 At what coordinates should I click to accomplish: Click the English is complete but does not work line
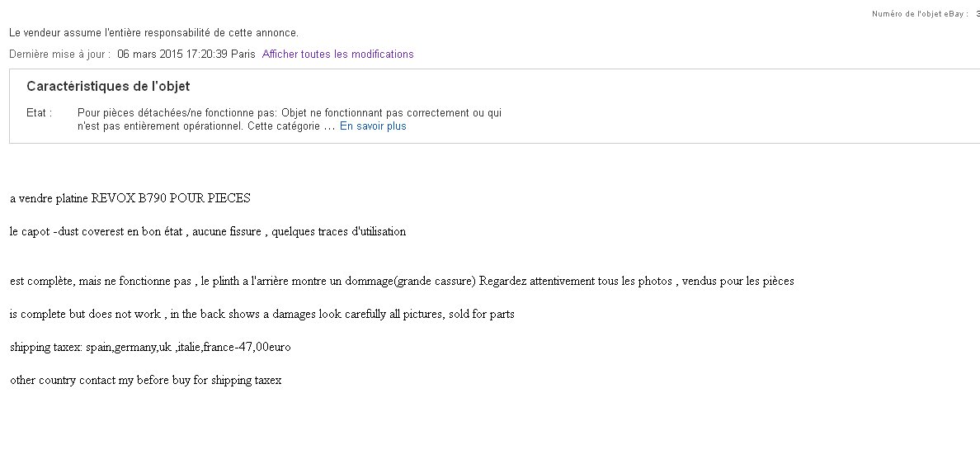(x=261, y=315)
